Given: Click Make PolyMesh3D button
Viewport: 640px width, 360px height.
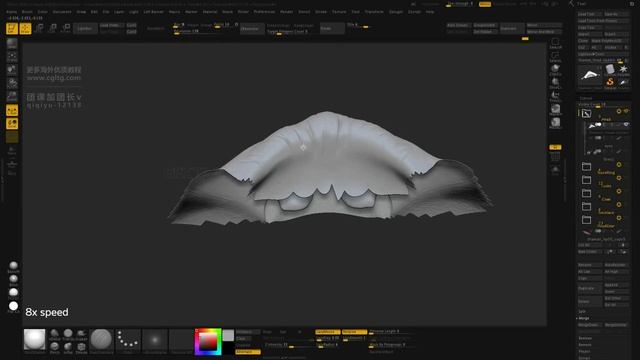Looking at the screenshot, I should [610, 41].
